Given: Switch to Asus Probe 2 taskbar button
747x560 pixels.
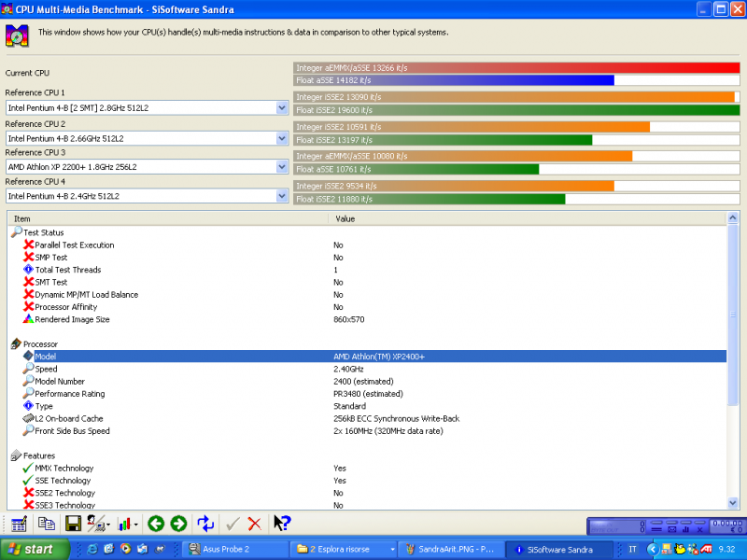Looking at the screenshot, I should click(235, 549).
